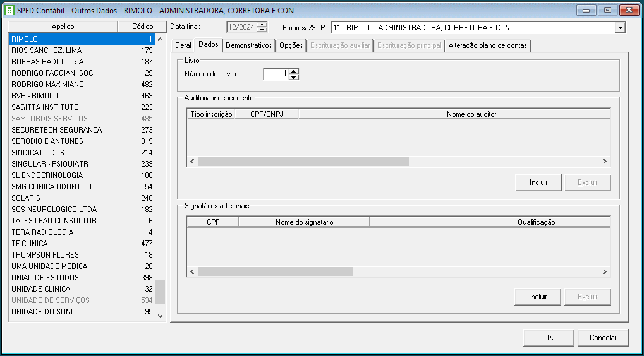644x356 pixels.
Task: Open the Empresa/SCP dropdown list
Action: pyautogui.click(x=620, y=28)
